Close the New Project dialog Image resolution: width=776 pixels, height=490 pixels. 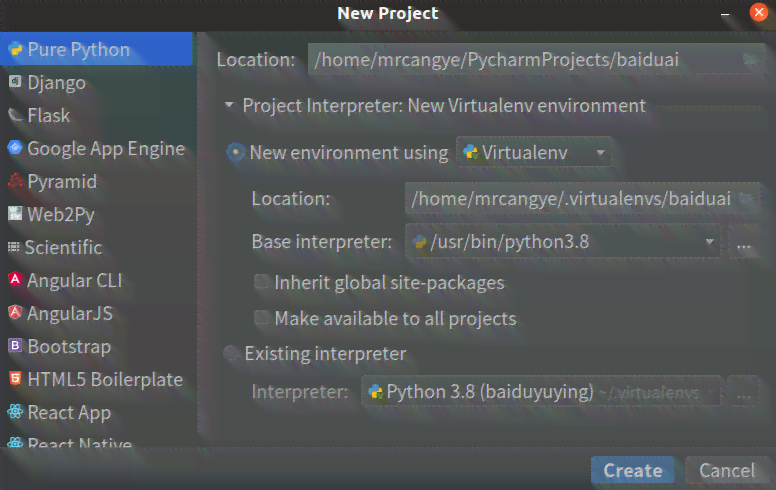pos(759,12)
